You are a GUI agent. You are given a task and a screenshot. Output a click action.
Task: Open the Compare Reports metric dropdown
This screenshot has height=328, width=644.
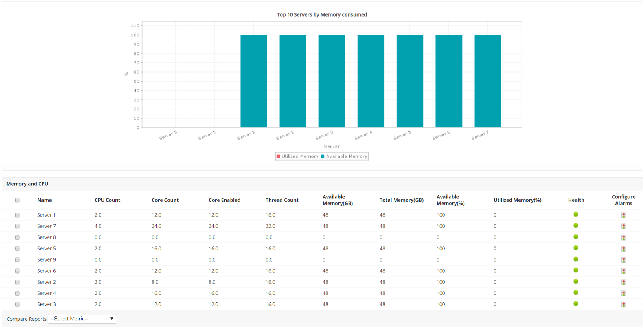pyautogui.click(x=82, y=319)
